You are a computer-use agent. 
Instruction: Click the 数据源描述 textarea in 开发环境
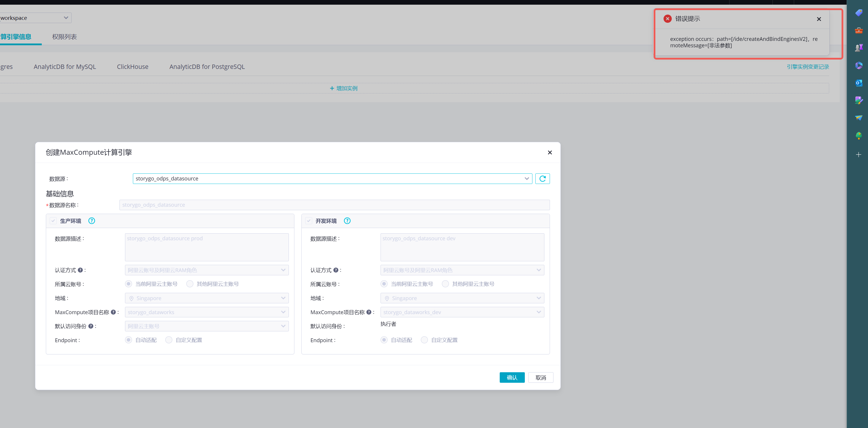pyautogui.click(x=462, y=247)
